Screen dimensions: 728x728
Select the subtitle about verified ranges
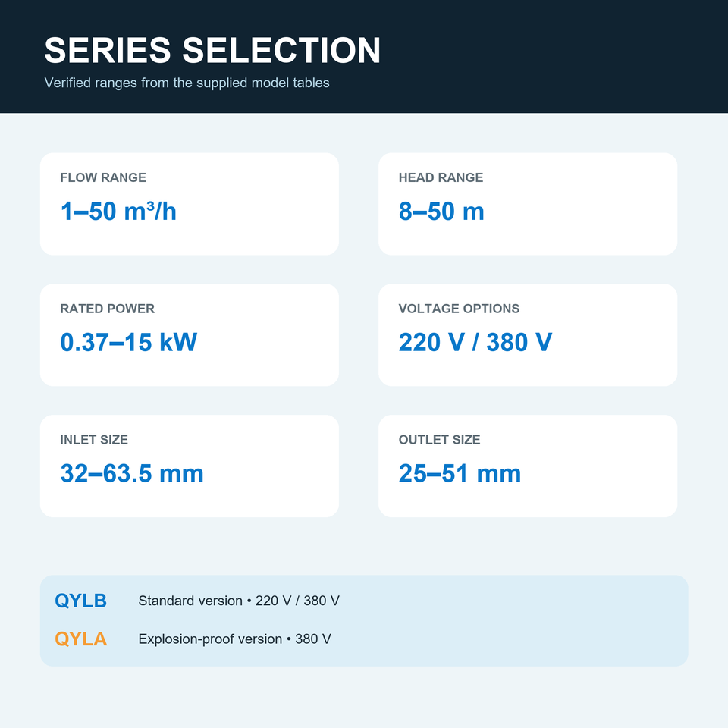[187, 83]
